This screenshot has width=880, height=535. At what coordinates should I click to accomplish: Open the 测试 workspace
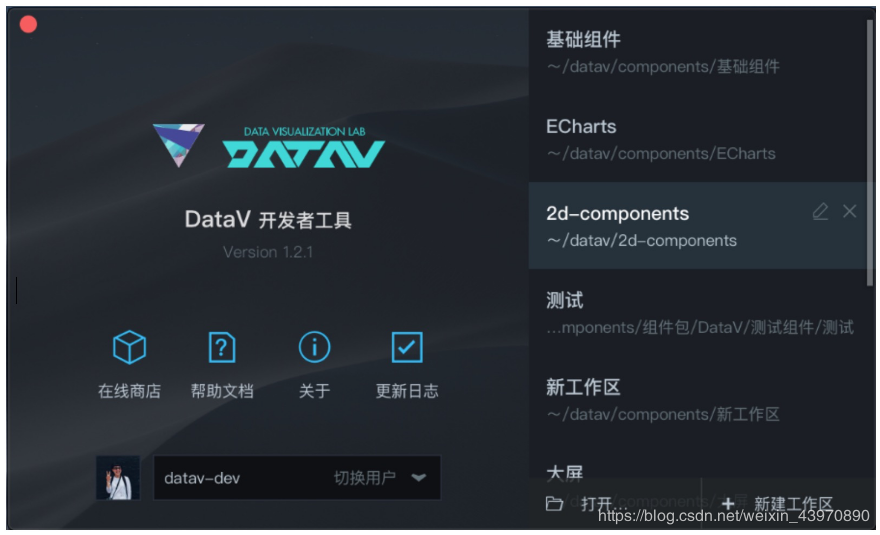coord(698,313)
